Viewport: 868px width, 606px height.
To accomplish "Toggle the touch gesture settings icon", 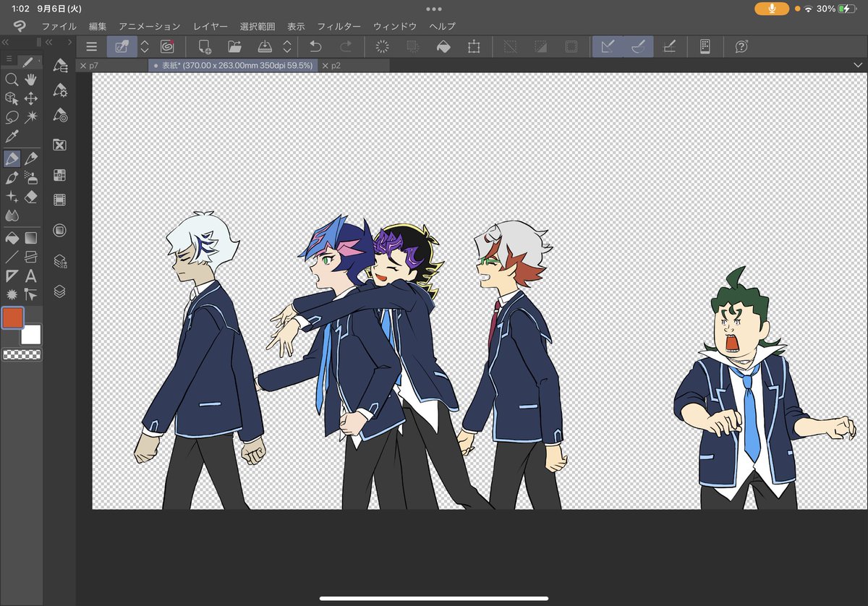I will (x=122, y=47).
